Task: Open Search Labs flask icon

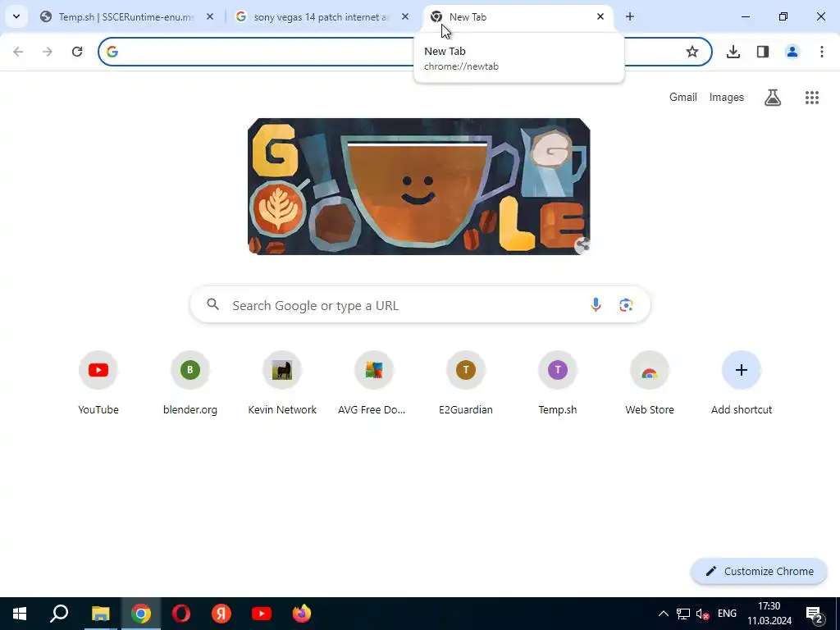Action: pos(773,97)
